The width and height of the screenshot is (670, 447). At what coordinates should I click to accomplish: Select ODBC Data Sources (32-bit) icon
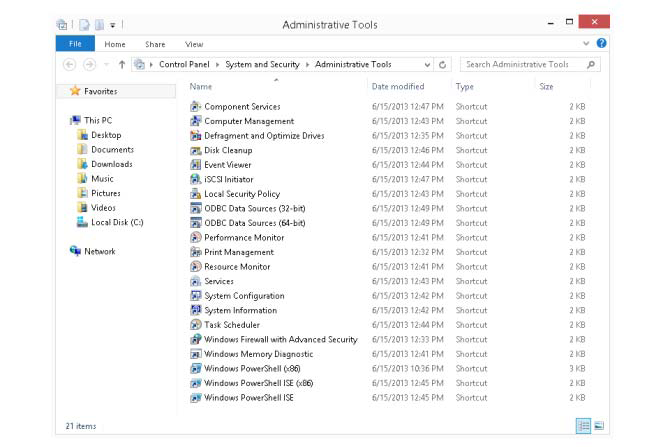(196, 208)
